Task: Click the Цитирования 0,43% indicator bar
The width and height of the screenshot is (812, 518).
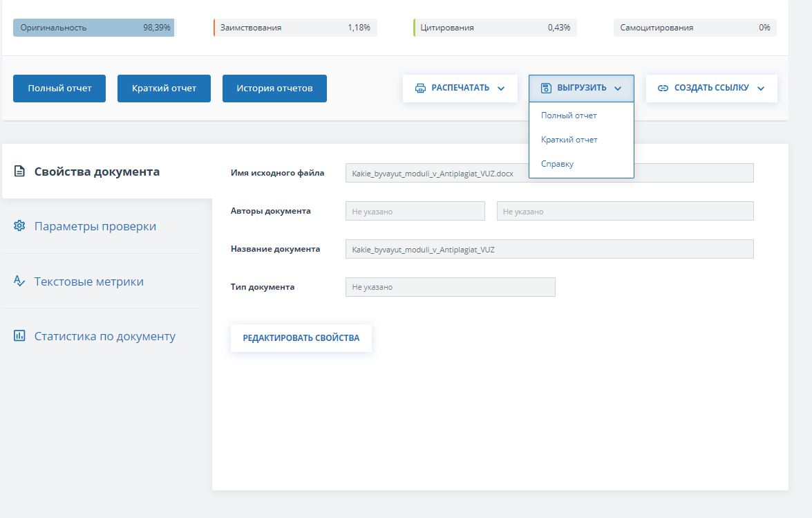Action: pos(495,28)
